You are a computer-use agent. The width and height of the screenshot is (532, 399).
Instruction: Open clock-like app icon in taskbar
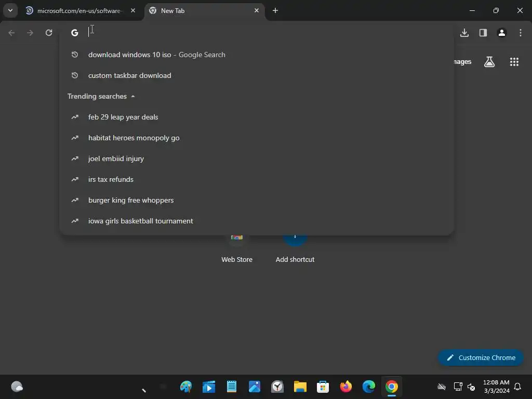pos(277,387)
